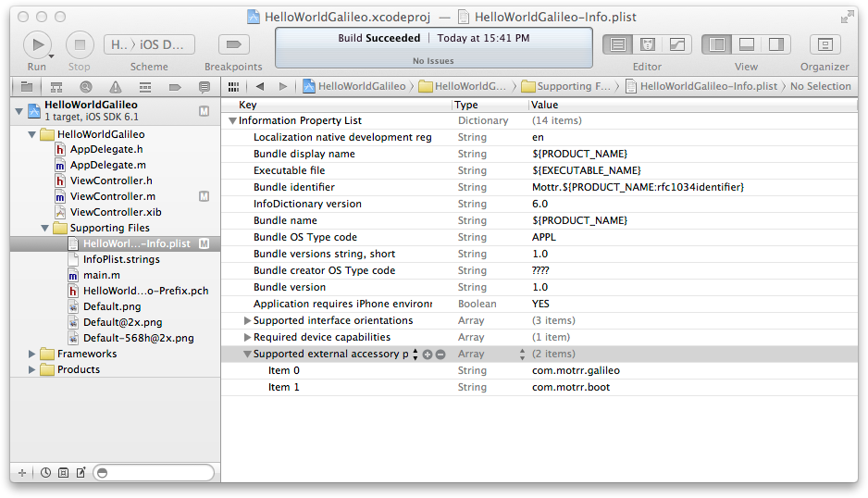Click HelloWorldG... folder in jump bar

463,86
